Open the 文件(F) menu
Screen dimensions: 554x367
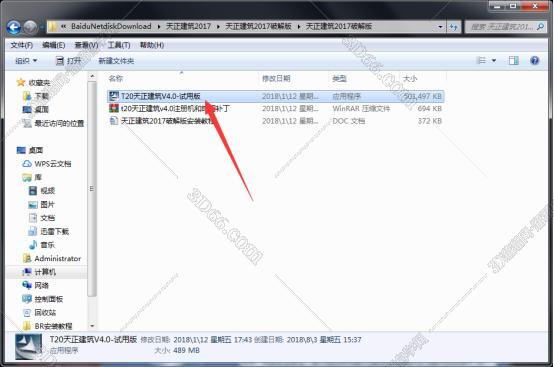coord(22,45)
